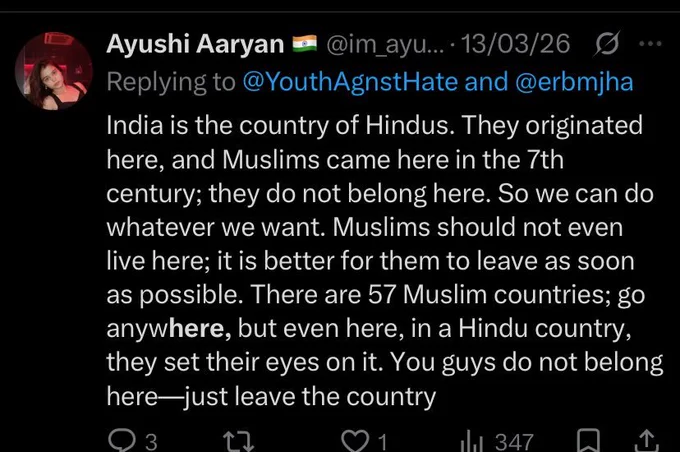Open the three-dot more options menu

click(650, 43)
